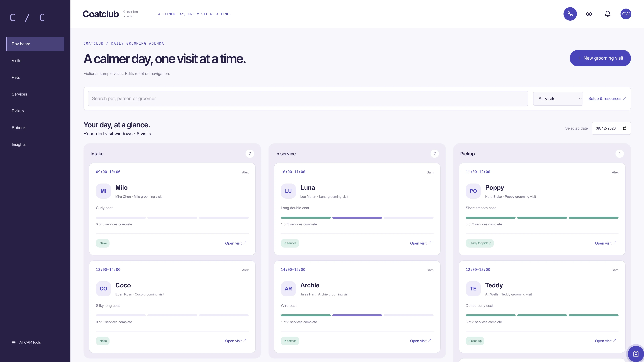
Task: Click Luna's purple in-progress service bar
Action: click(x=357, y=218)
